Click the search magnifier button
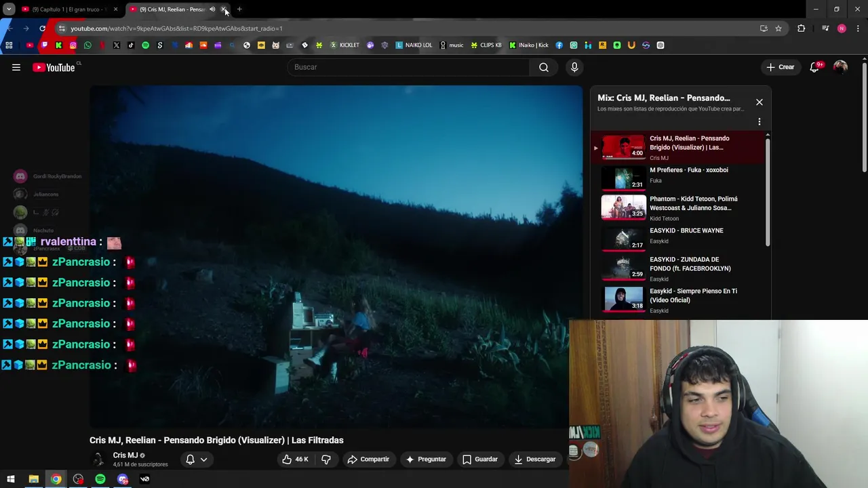868x488 pixels. [544, 67]
